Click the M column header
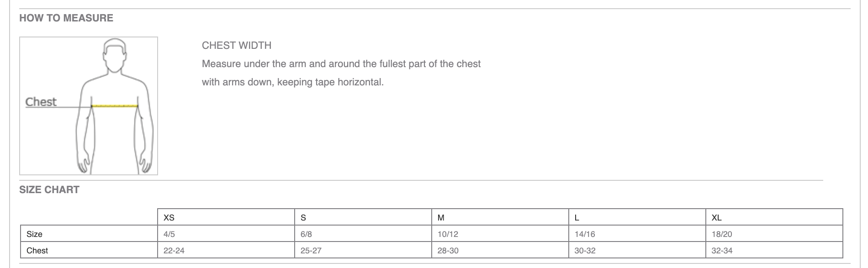This screenshot has height=268, width=868. click(x=441, y=218)
